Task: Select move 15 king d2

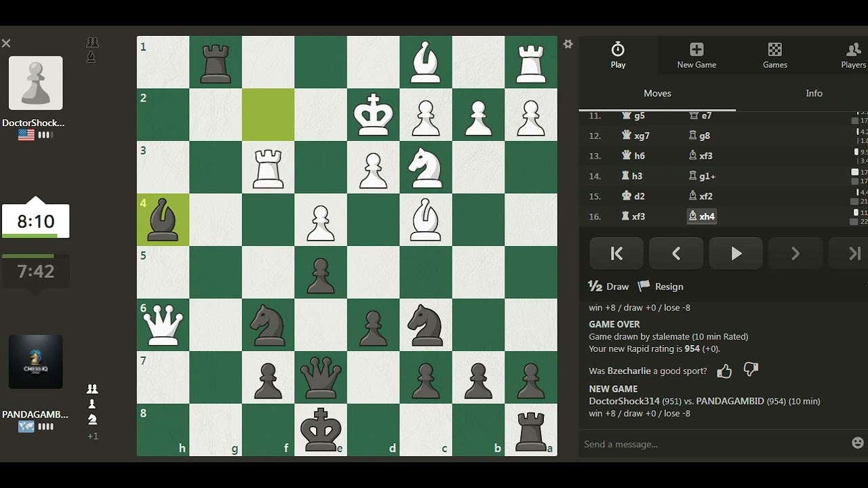Action: coord(633,196)
